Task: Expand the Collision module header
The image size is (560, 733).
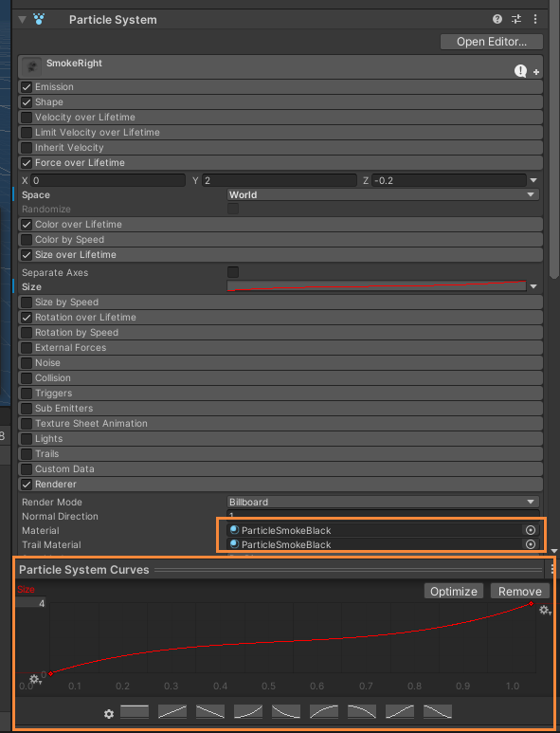Action: coord(280,377)
